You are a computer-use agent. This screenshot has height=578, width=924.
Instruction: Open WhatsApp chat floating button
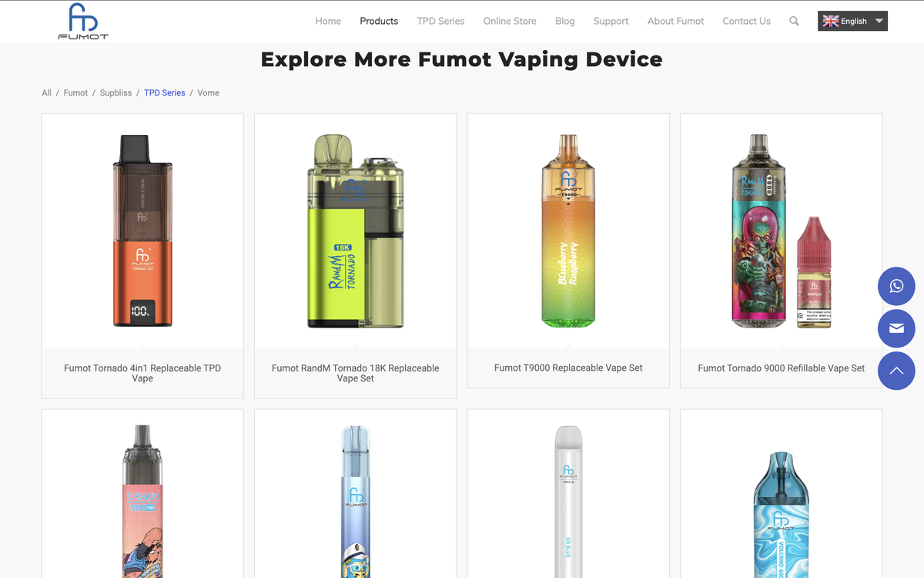(896, 286)
